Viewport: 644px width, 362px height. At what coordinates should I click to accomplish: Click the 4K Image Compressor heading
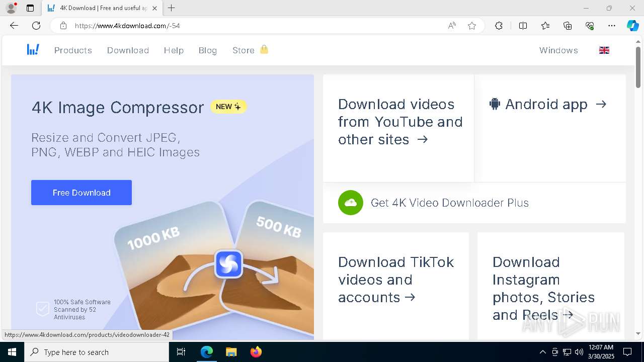pos(118,107)
